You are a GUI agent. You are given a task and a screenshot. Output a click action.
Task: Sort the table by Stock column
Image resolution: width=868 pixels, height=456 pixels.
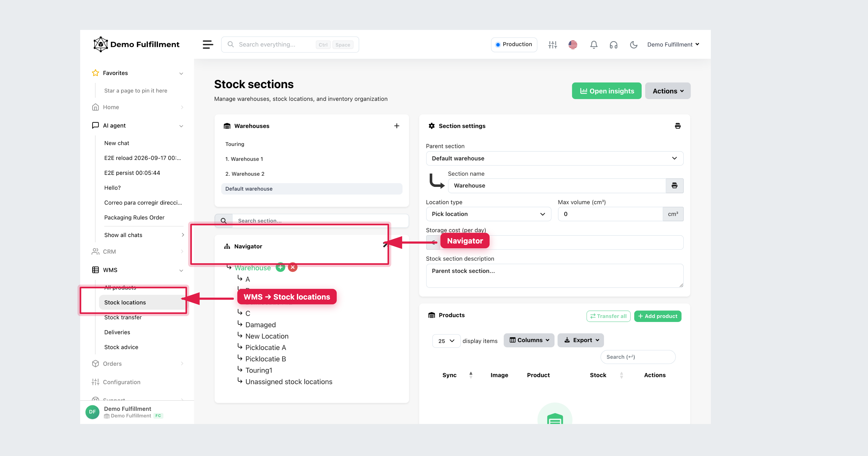click(x=621, y=375)
